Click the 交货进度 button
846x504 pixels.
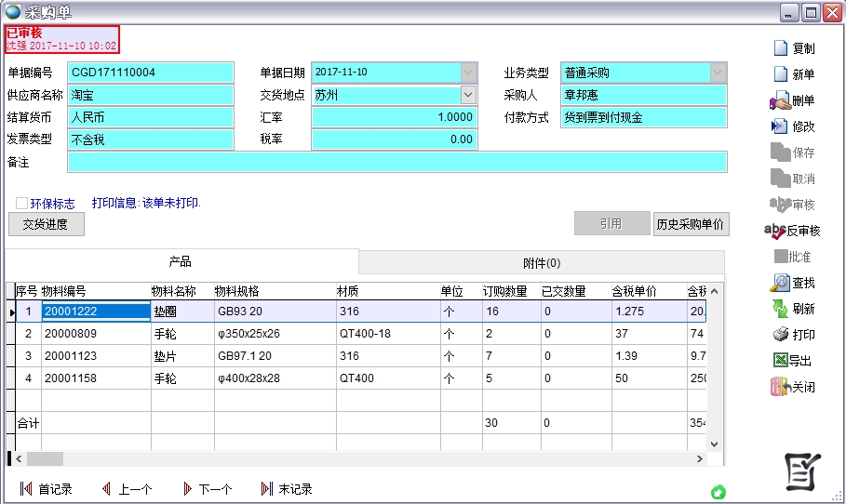click(46, 224)
